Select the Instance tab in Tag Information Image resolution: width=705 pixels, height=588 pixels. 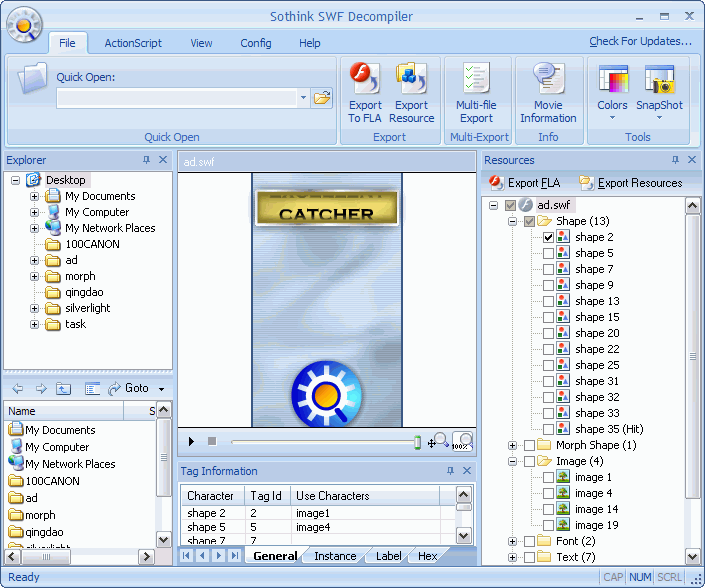(x=335, y=556)
